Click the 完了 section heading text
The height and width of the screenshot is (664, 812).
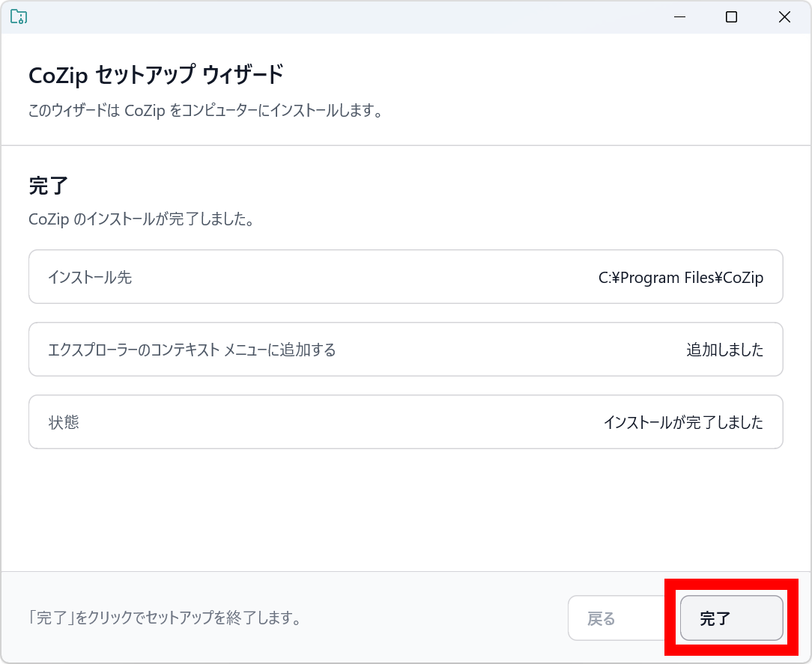[x=49, y=186]
